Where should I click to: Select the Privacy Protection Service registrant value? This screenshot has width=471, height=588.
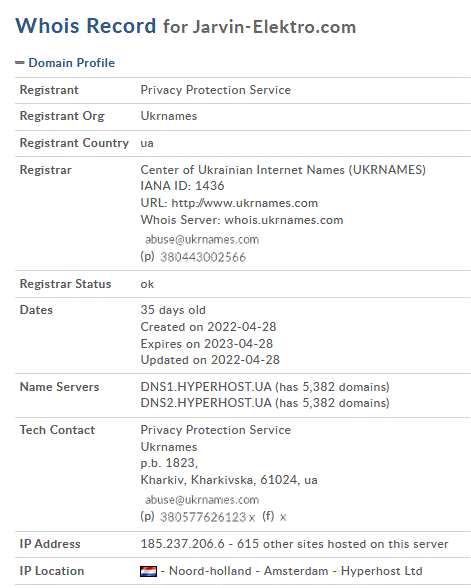click(x=216, y=90)
